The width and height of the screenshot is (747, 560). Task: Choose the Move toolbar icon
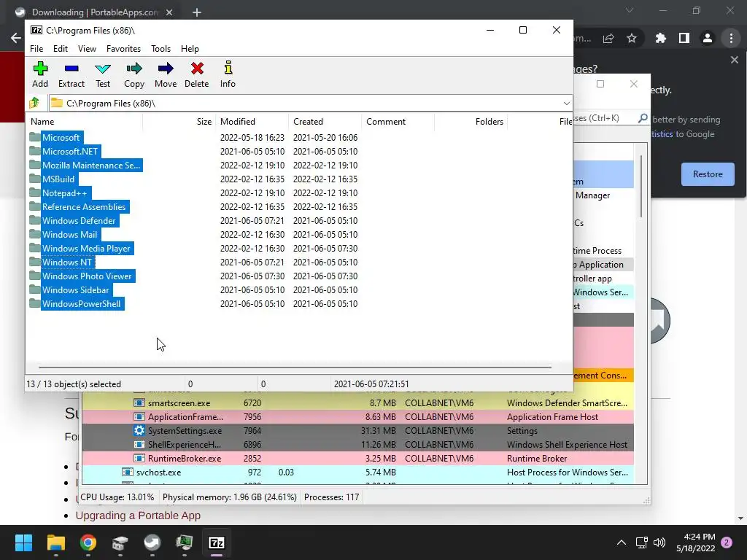pyautogui.click(x=166, y=69)
